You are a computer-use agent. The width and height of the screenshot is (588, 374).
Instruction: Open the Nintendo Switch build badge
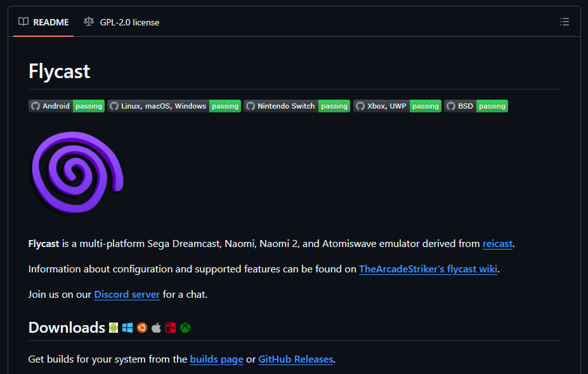pos(297,106)
